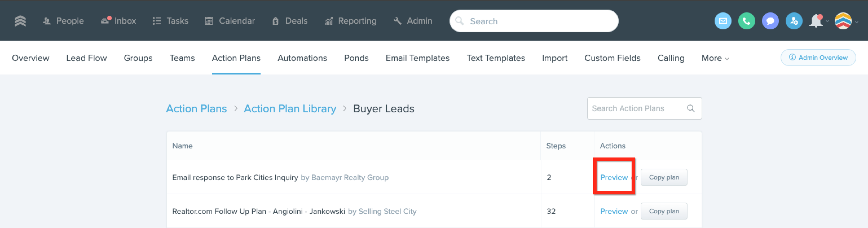Open the notifications bell icon
Viewport: 868px width, 228px height.
816,21
